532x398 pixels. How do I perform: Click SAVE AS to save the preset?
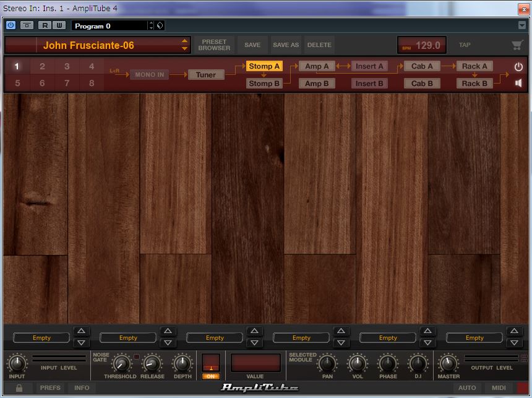coord(286,45)
